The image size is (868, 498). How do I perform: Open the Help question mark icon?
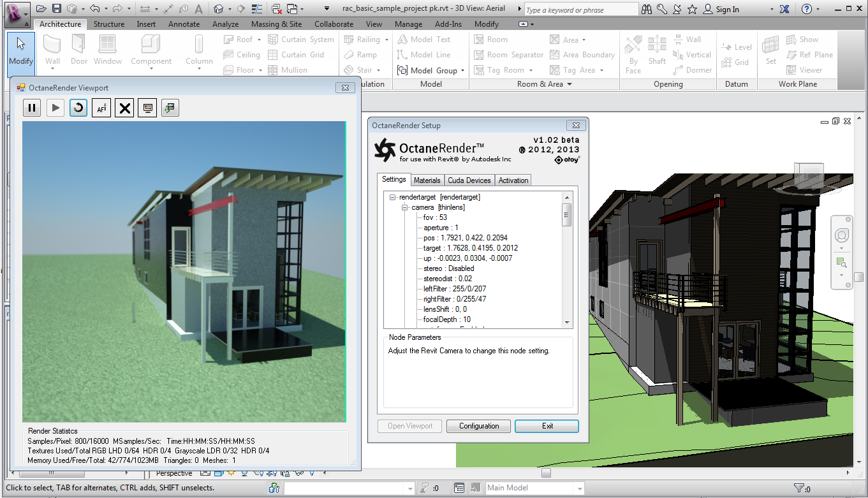tap(806, 9)
